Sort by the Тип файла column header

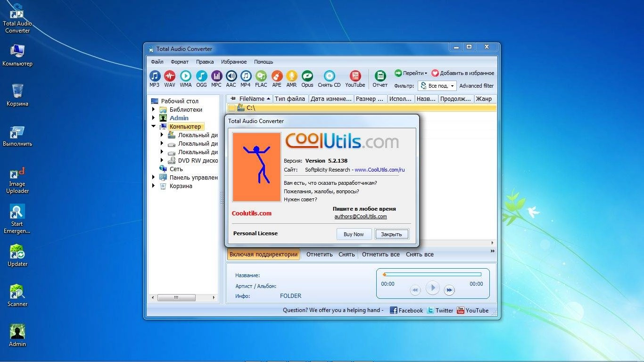(x=290, y=99)
